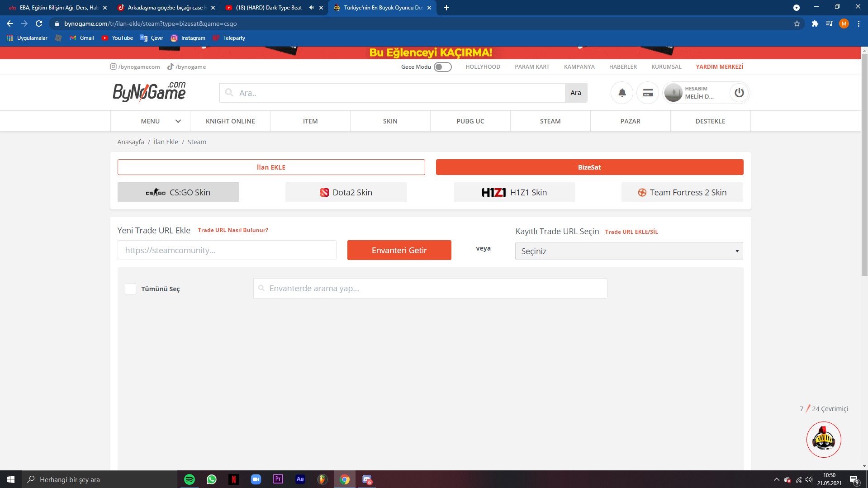Open Trade URL Nasıl Bulunur? link
868x488 pixels.
(x=233, y=230)
